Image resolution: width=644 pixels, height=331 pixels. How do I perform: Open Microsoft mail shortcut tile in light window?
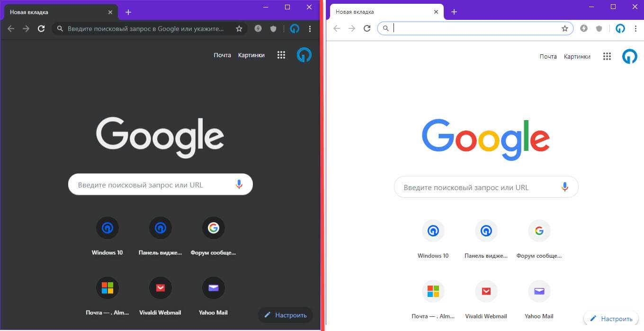(x=433, y=299)
